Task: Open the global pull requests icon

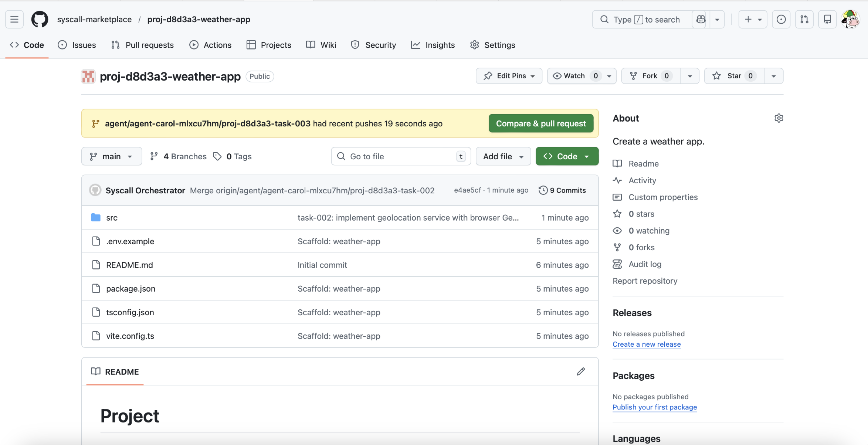Action: pos(804,19)
